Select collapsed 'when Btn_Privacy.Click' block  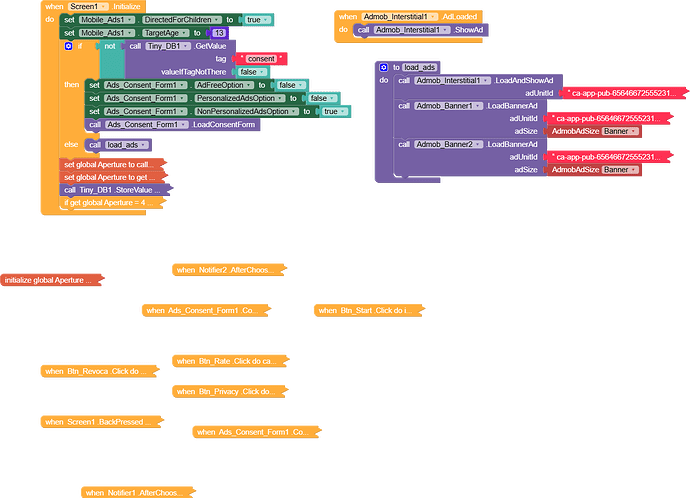click(230, 392)
